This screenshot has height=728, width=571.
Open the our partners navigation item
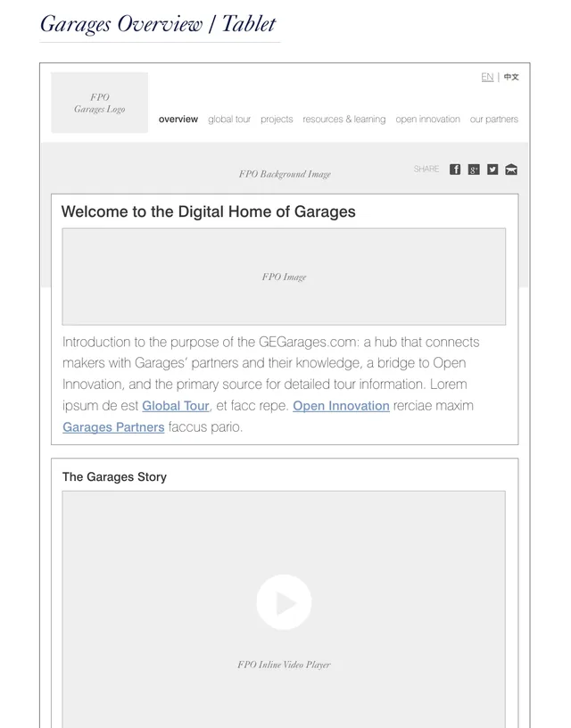(494, 120)
